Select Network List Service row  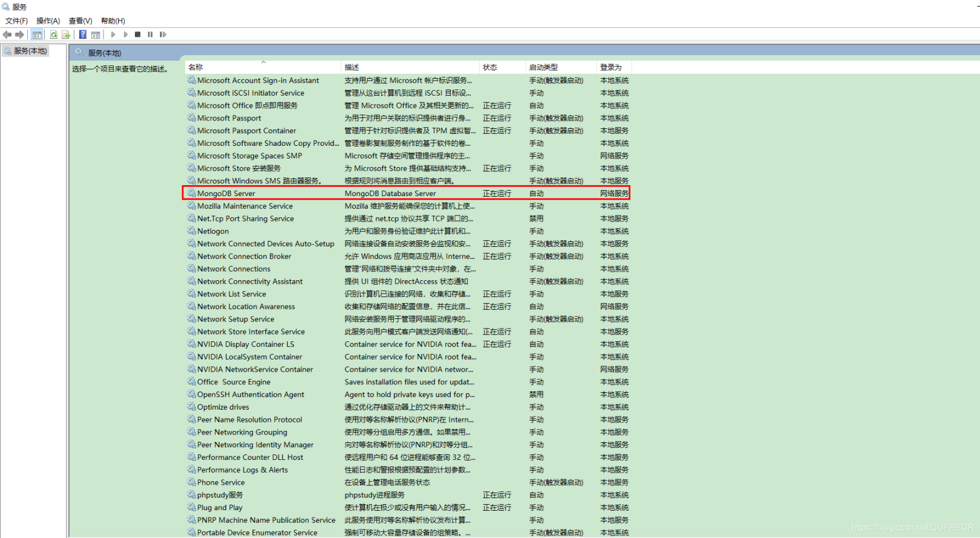pos(232,294)
